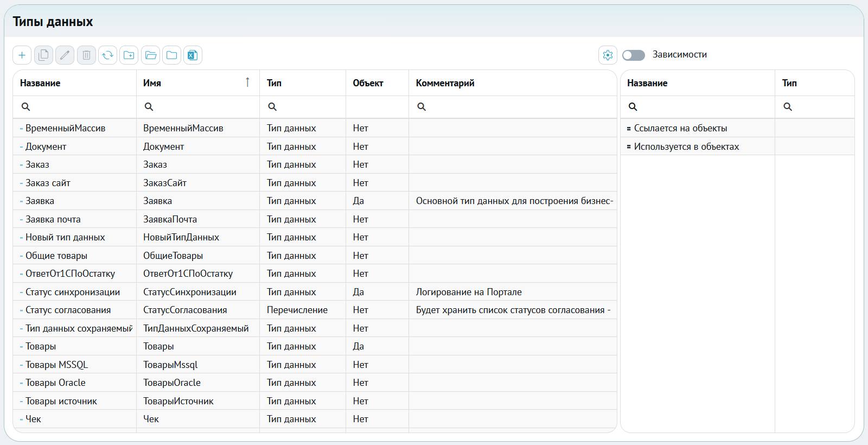
Task: Add a new data type with plus button
Action: [22, 55]
